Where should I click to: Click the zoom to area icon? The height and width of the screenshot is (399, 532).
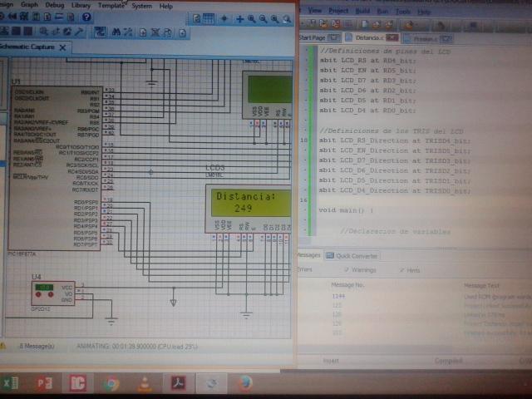click(x=287, y=20)
